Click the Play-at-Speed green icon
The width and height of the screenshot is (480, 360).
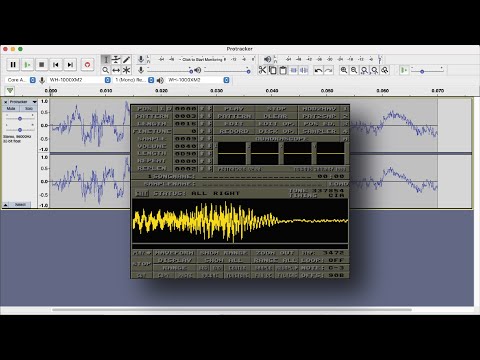point(404,70)
